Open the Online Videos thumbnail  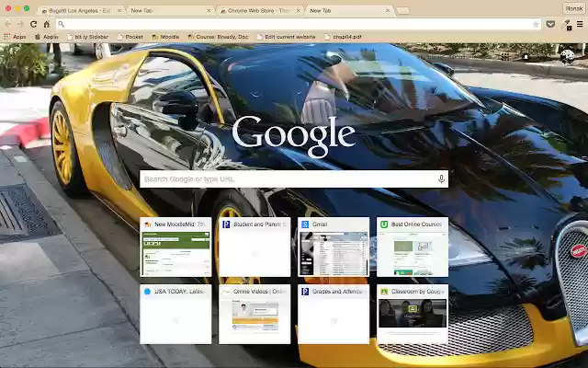click(254, 314)
